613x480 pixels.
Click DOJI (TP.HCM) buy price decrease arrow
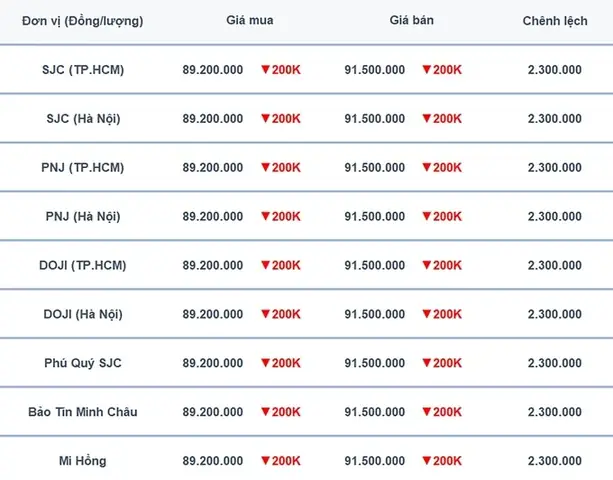(265, 265)
